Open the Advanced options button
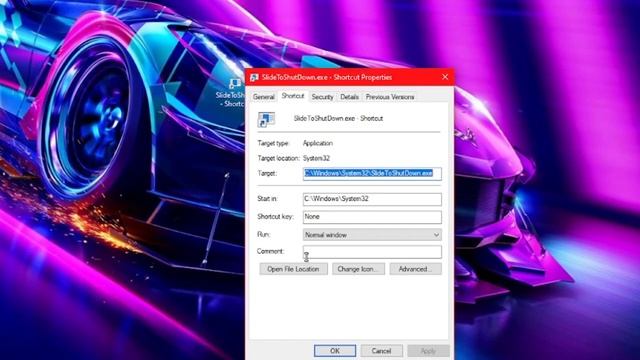The image size is (640, 360). point(416,269)
